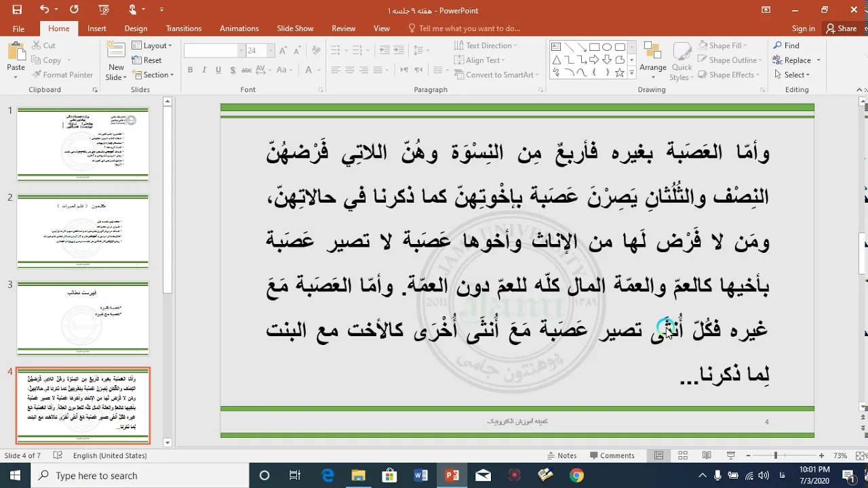This screenshot has width=868, height=488.
Task: Click the Redo/Repeat icon
Action: pos(74,9)
